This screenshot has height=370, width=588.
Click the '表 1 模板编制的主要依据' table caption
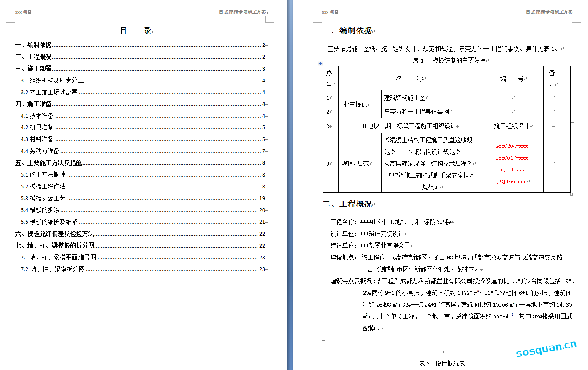(450, 60)
